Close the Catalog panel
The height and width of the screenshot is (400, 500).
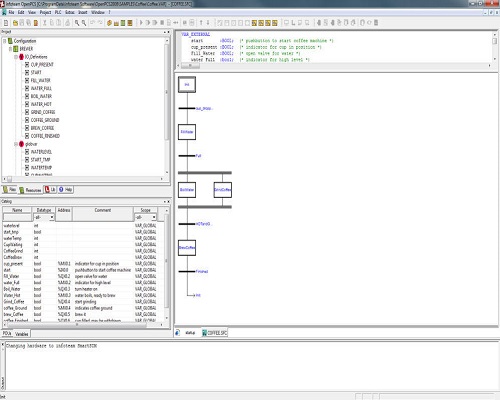coord(168,201)
